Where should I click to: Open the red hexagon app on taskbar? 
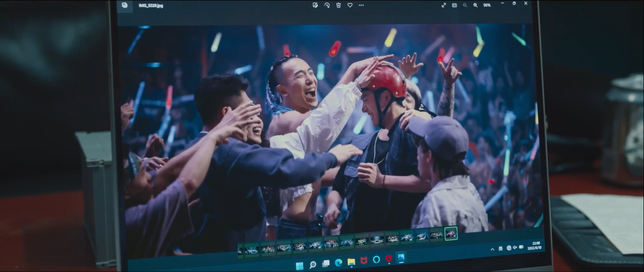pyautogui.click(x=389, y=259)
